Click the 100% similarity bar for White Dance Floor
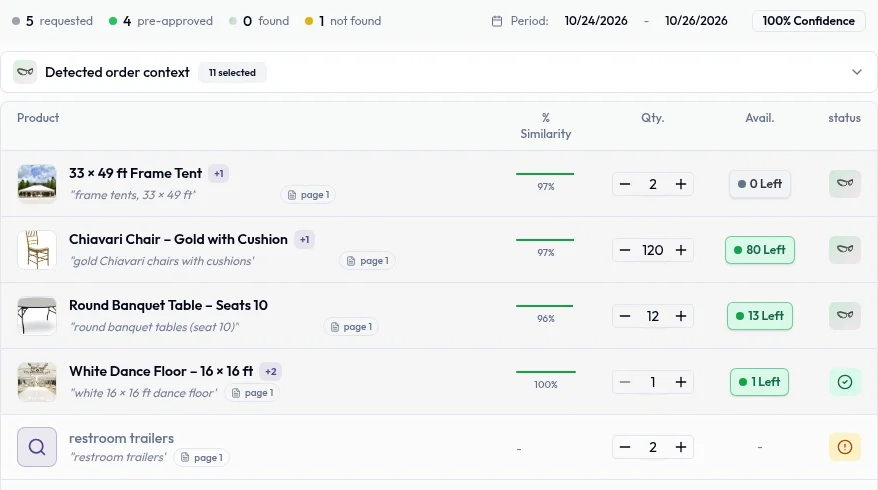Viewport: 878px width, 490px height. click(x=546, y=372)
